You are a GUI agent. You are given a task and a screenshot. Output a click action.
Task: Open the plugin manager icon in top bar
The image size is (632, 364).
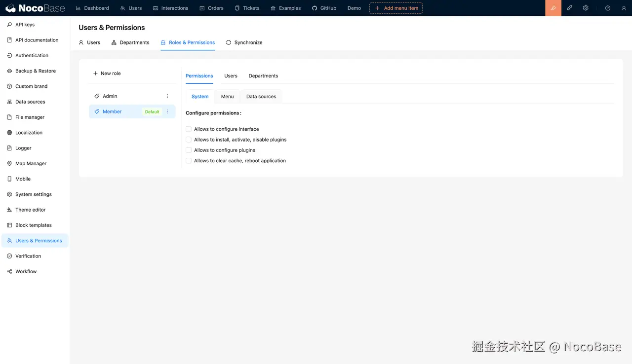[569, 8]
